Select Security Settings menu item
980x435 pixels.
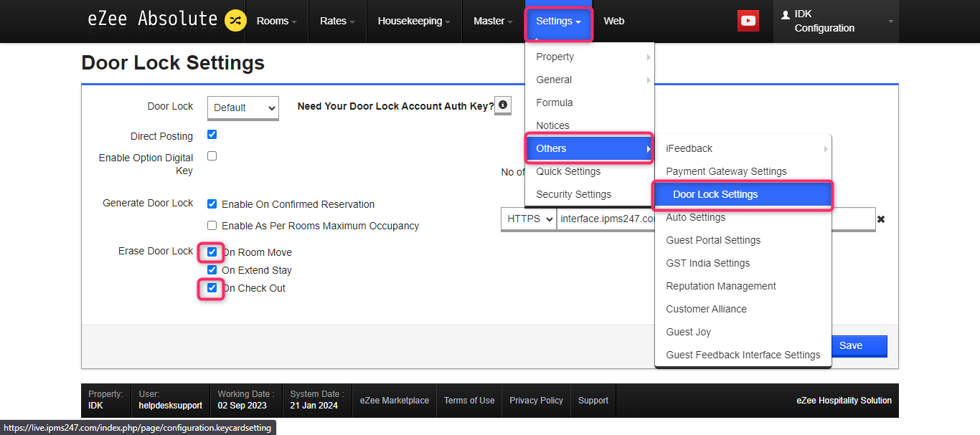pyautogui.click(x=590, y=194)
